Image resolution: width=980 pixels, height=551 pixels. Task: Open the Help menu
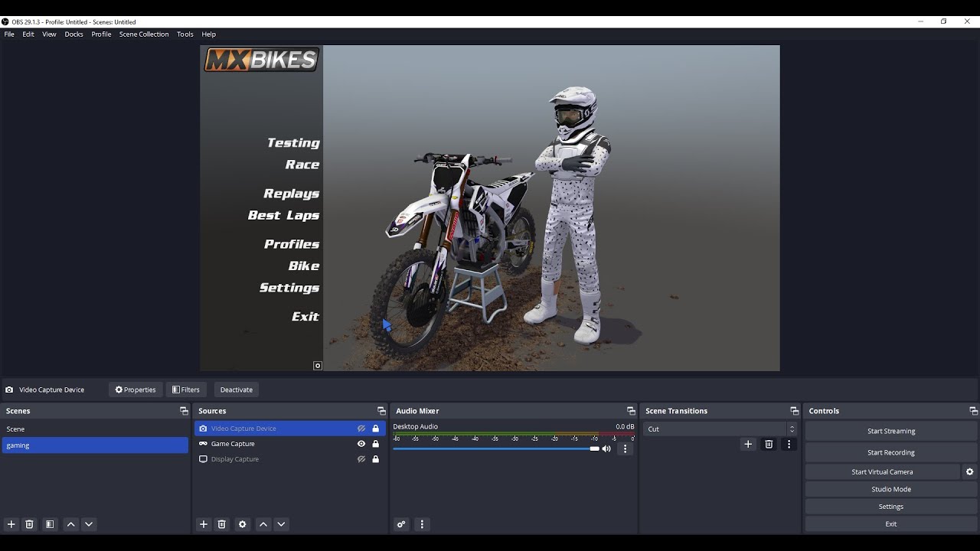[x=208, y=34]
